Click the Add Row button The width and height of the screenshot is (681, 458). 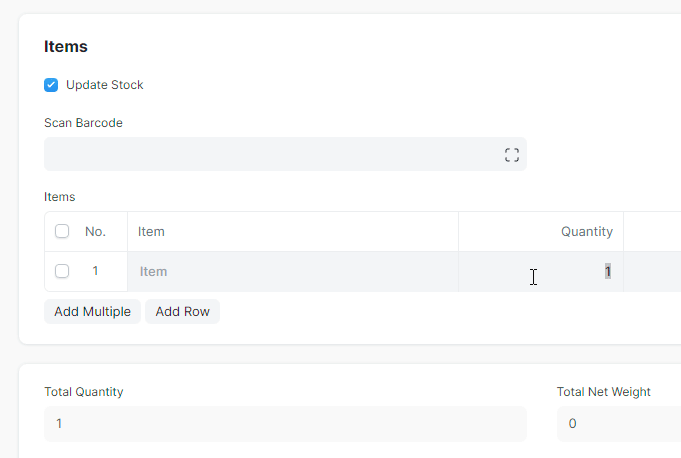tap(182, 312)
